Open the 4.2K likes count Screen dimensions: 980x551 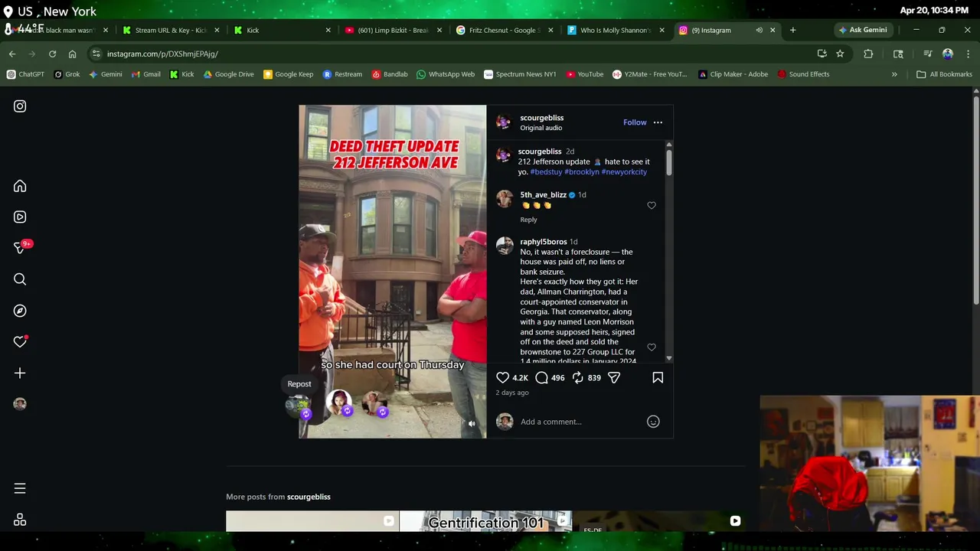tap(520, 378)
